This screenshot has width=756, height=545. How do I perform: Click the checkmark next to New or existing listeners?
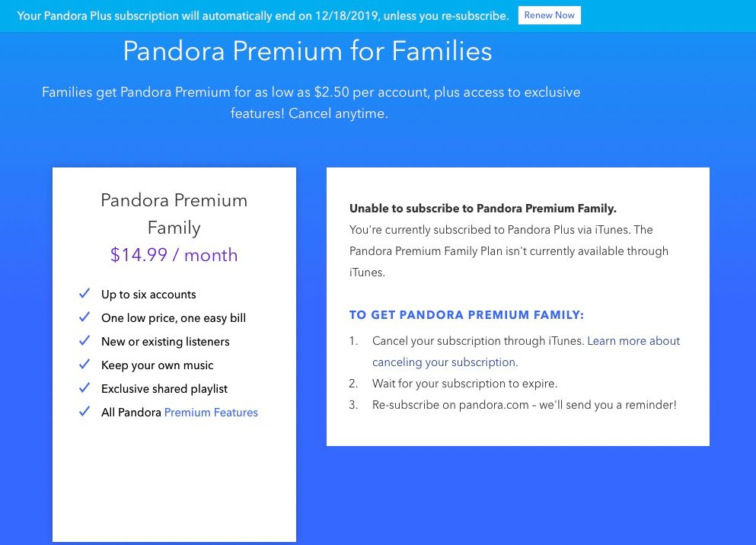(85, 341)
